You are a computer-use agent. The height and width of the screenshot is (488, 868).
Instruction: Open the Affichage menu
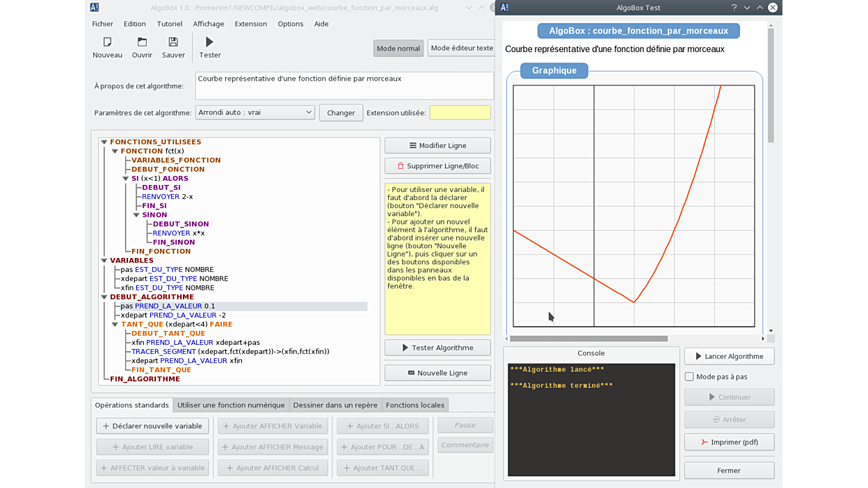pos(208,24)
